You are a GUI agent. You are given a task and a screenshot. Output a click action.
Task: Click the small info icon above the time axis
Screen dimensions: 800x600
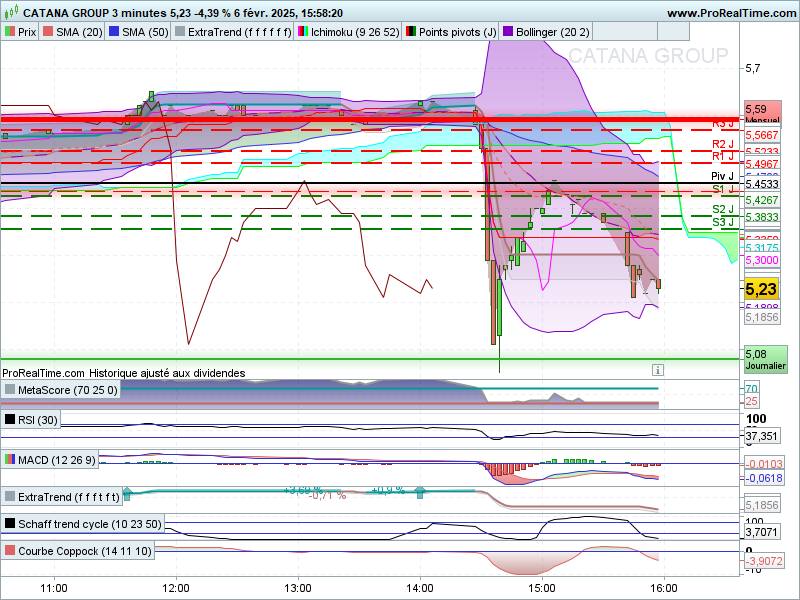[657, 368]
